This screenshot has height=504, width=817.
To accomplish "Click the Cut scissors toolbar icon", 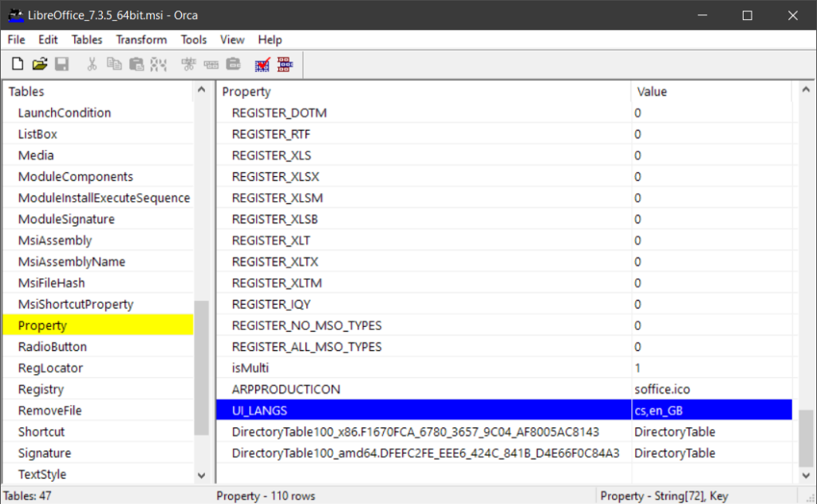I will (92, 64).
